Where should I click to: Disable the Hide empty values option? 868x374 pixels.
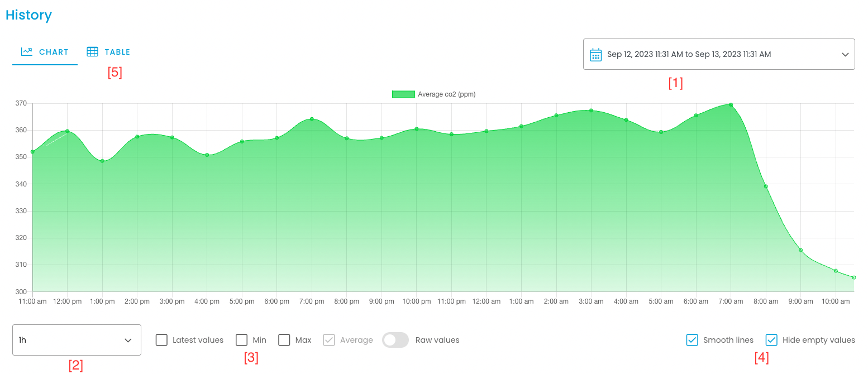772,339
